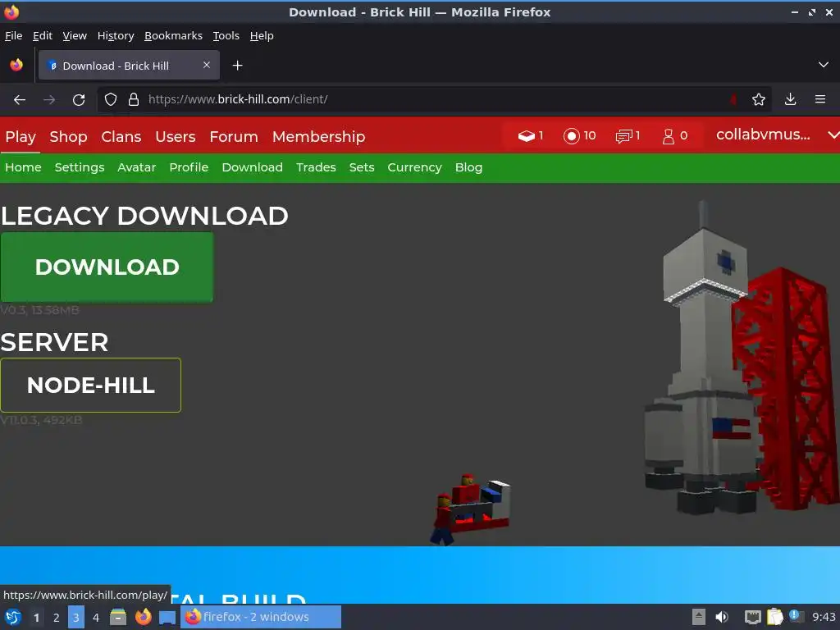Open the clipboard tray icon
Viewport: 840px width, 630px height.
[x=774, y=617]
